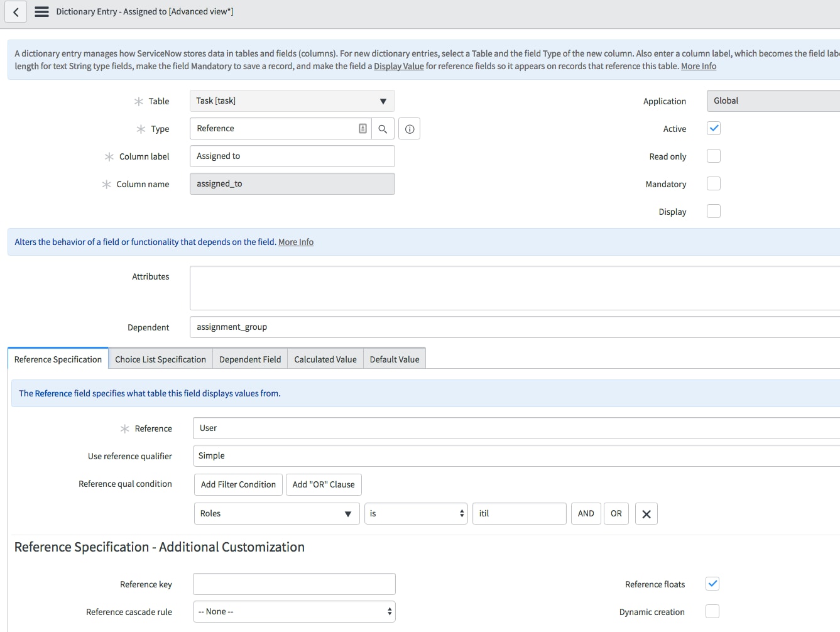Expand the Table dropdown showing Task [task]

point(292,101)
